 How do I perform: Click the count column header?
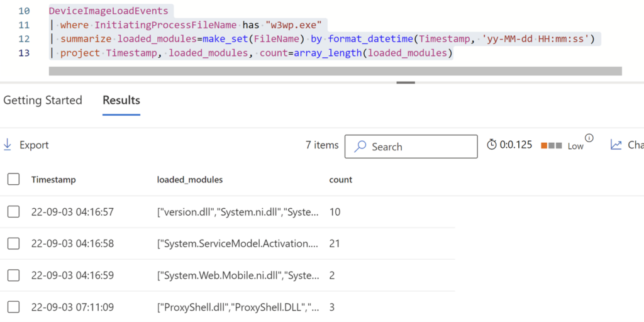340,180
